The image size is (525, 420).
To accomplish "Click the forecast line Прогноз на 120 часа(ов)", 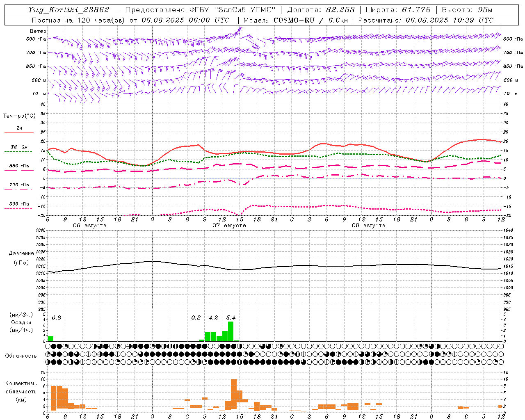I will tap(78, 20).
